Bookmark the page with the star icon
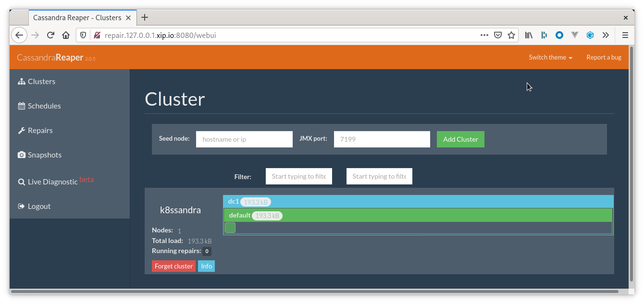This screenshot has height=304, width=644. (x=511, y=35)
